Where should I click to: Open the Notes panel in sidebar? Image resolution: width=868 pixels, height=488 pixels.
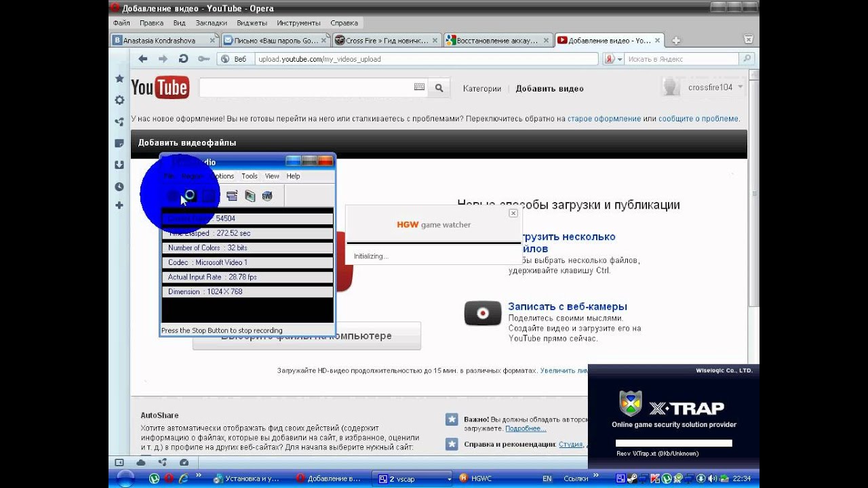click(119, 143)
